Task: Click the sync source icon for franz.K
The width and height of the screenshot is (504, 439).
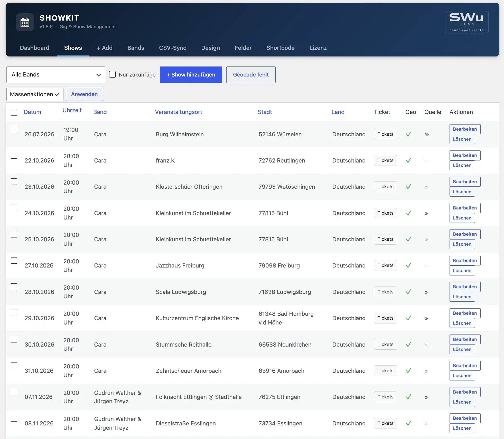Action: tap(426, 161)
